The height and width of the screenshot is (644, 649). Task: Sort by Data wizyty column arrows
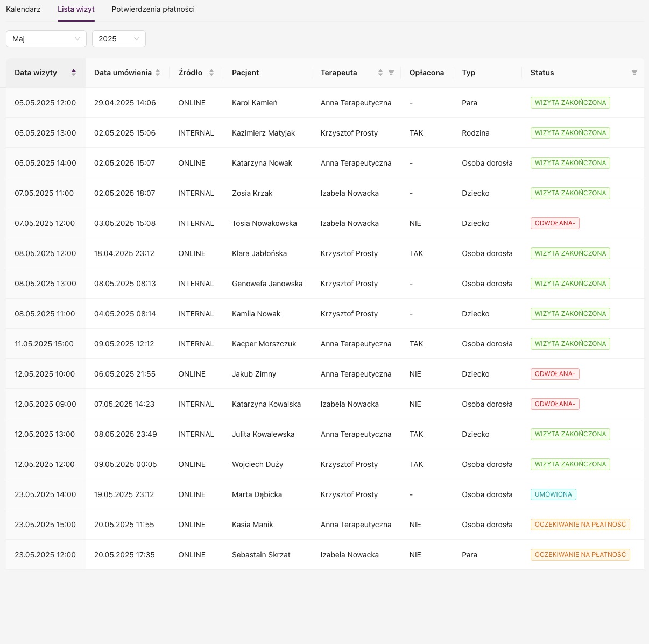(74, 73)
